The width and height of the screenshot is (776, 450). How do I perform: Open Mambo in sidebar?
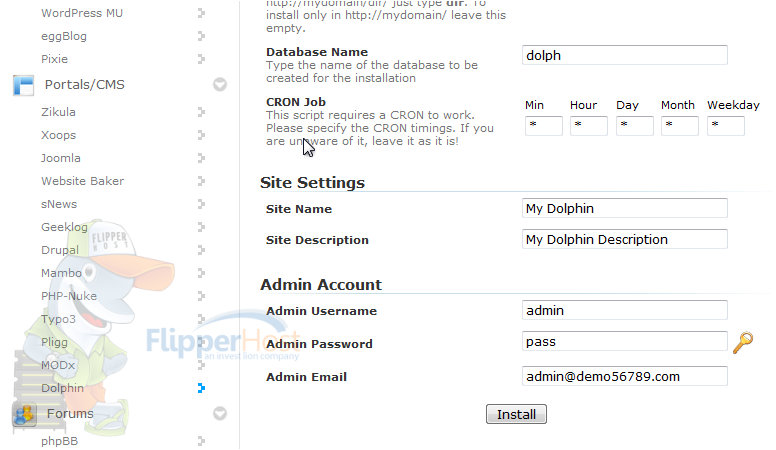pos(61,273)
